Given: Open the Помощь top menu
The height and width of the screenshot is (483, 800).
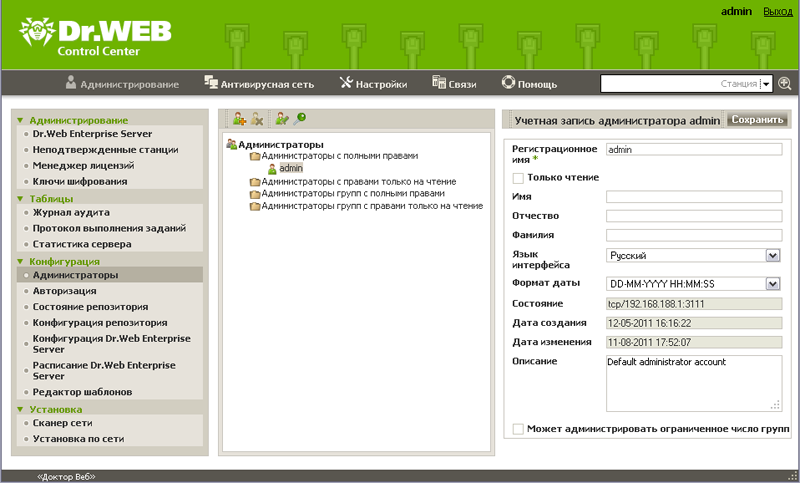Looking at the screenshot, I should click(529, 84).
